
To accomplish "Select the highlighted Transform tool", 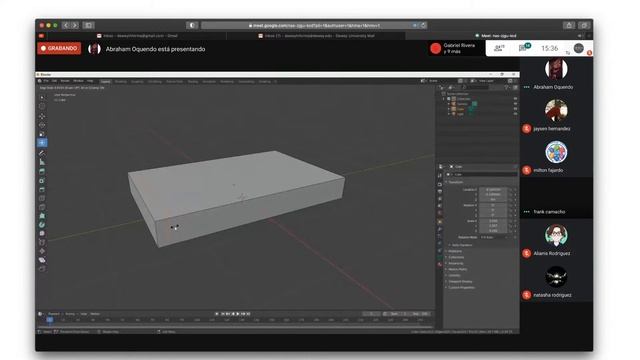I will point(42,142).
